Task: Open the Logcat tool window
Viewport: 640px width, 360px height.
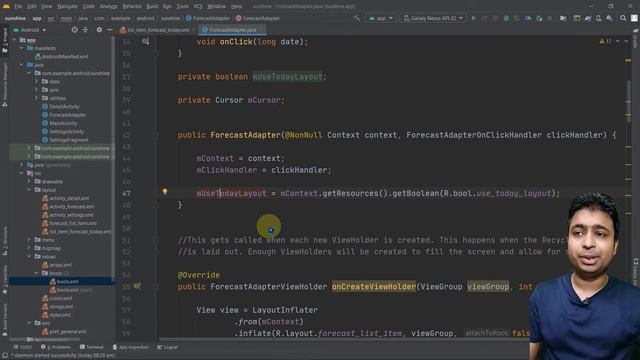Action: 167,347
